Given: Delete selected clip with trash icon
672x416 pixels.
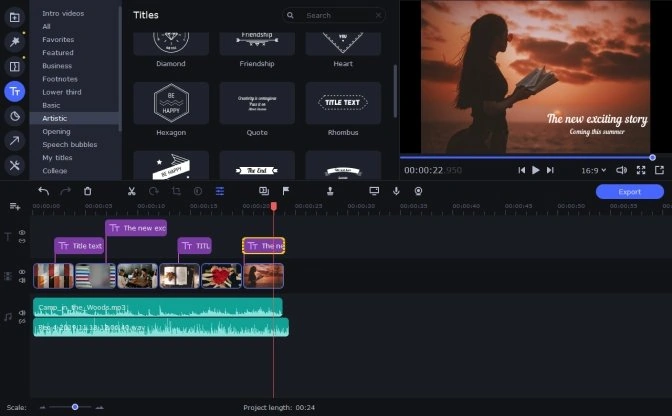Looking at the screenshot, I should click(x=87, y=191).
